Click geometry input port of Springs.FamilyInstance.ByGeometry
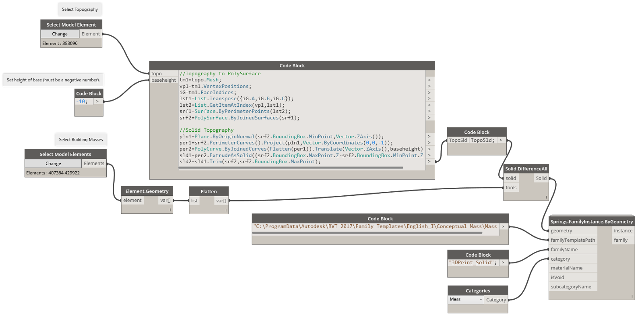 click(573, 231)
